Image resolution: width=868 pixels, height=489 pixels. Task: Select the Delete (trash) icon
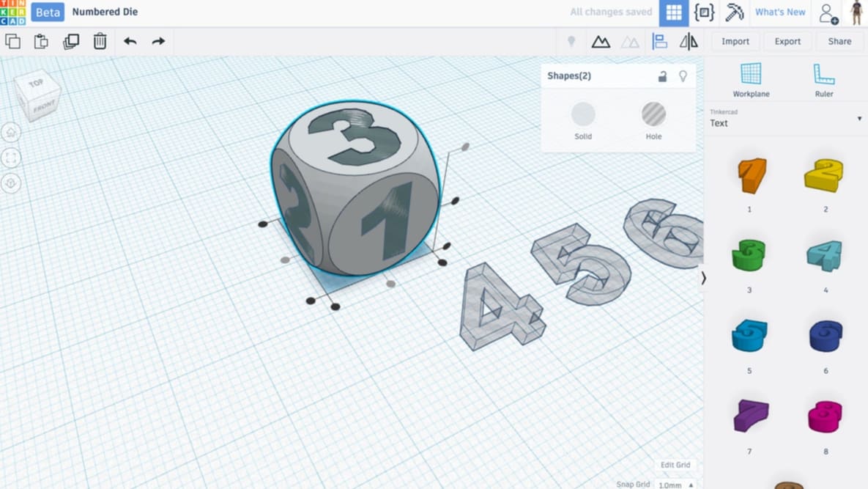pyautogui.click(x=100, y=41)
